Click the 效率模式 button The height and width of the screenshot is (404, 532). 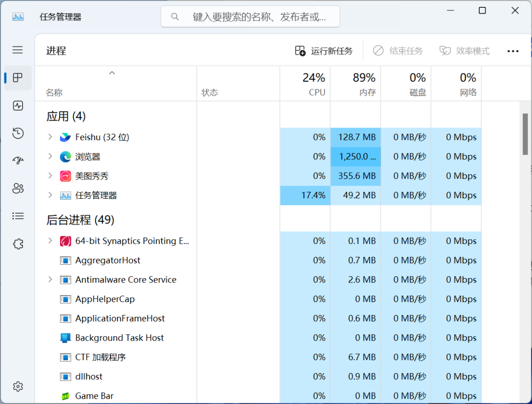click(x=465, y=51)
